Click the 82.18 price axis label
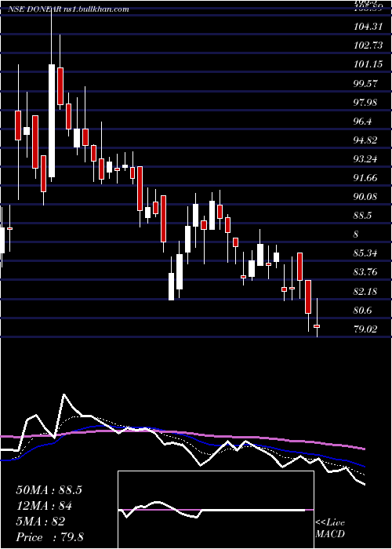Viewport: 392px width, 549px height. tap(366, 291)
